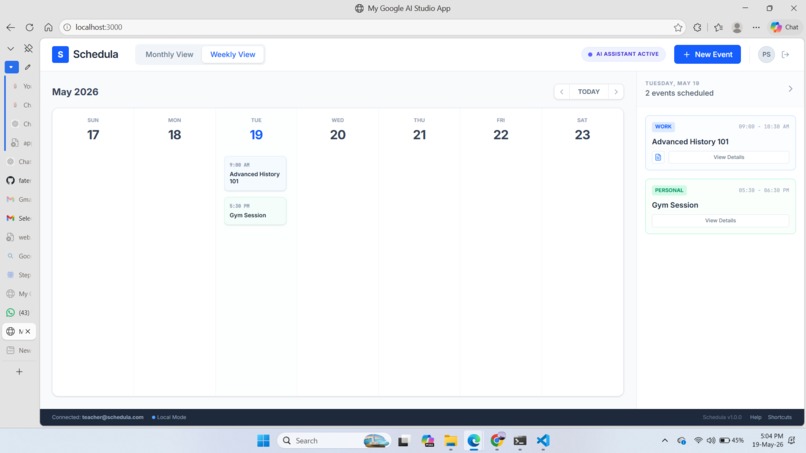
Task: Open Wi-Fi network tray icon
Action: [698, 441]
